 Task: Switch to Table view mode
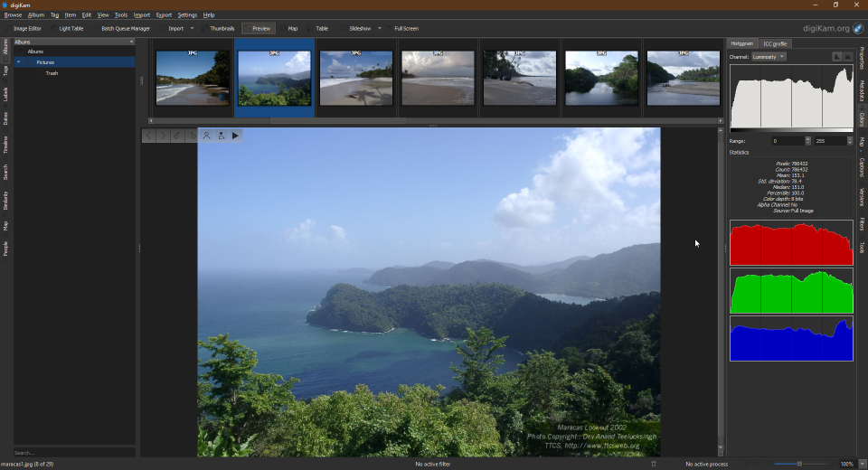point(321,28)
